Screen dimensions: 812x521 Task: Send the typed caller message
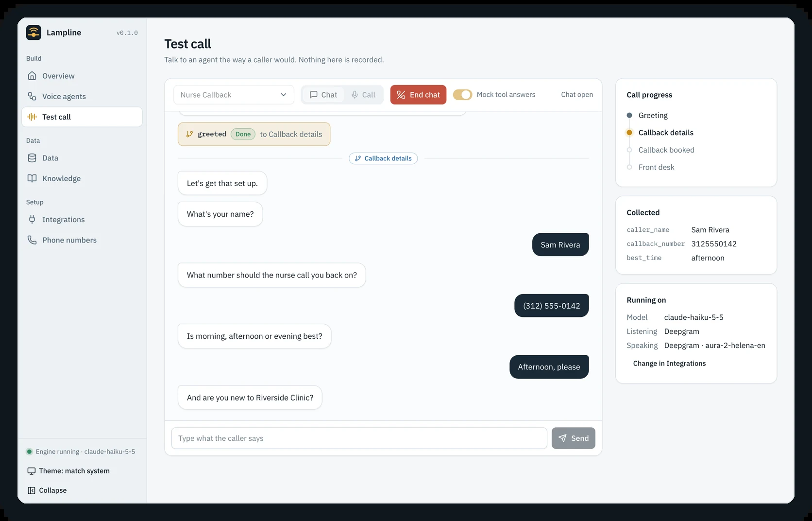coord(573,438)
